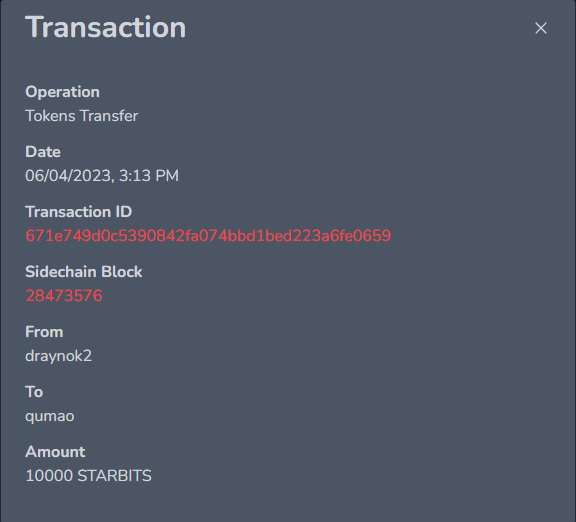Click the recipient name qumao
576x522 pixels.
tap(50, 417)
